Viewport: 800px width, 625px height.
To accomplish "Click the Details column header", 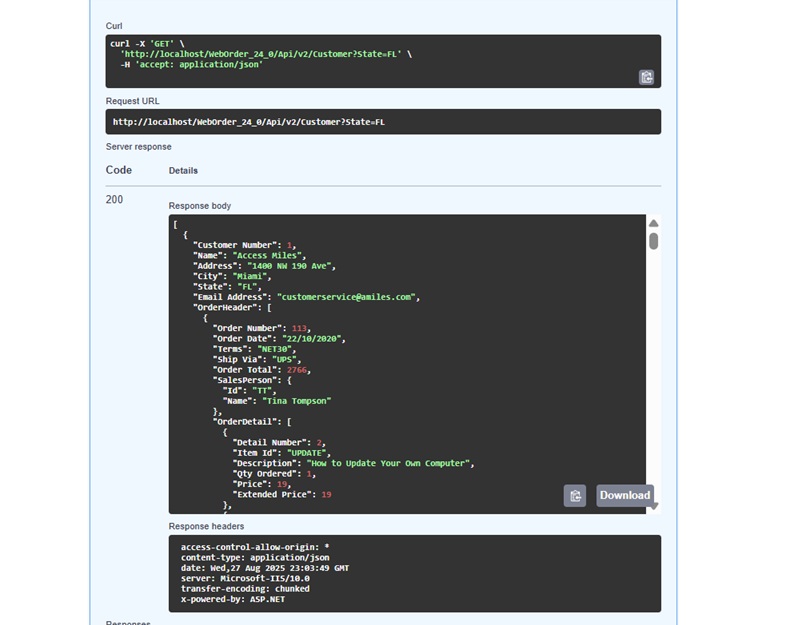I will tap(184, 170).
